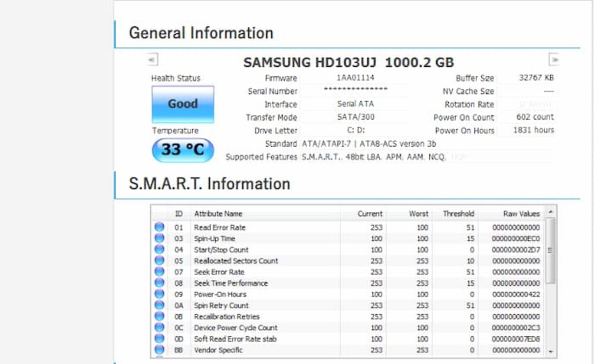
Task: Click status circle for Reallocated Sectors Count
Action: 159,260
